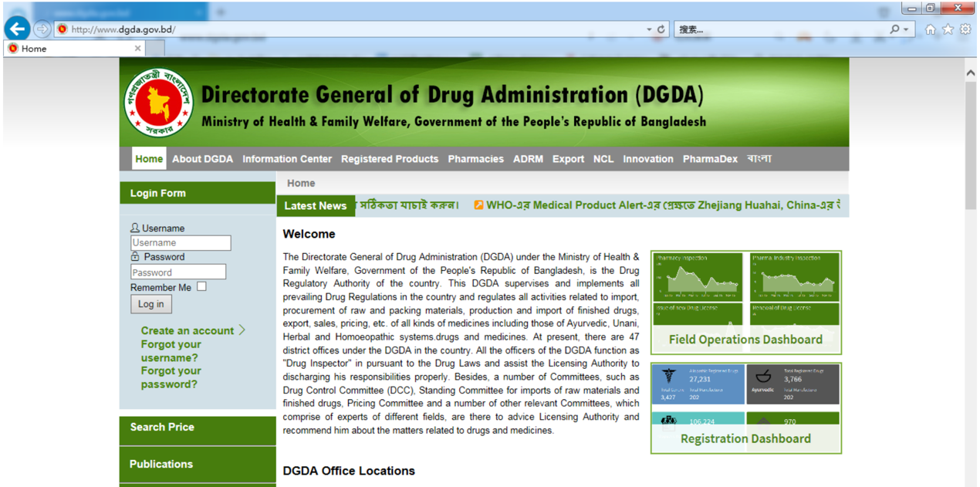Click the page vertical scrollbar thumb

click(970, 147)
